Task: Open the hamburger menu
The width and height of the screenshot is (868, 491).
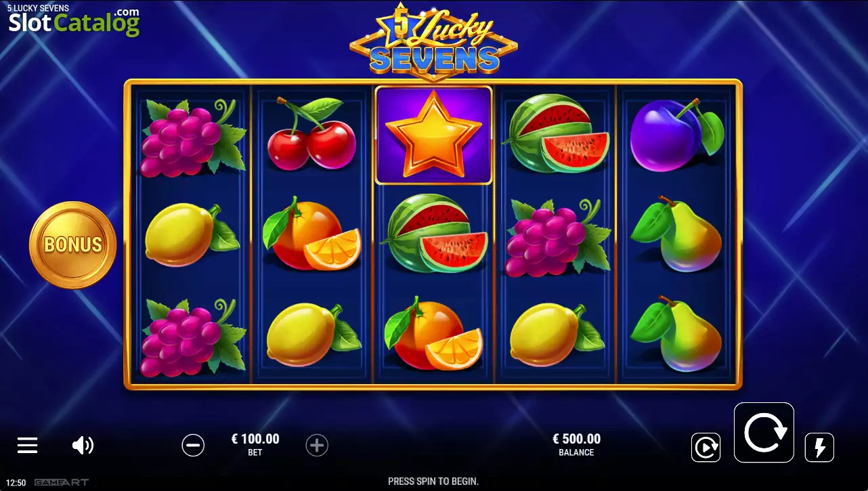Action: pos(27,445)
